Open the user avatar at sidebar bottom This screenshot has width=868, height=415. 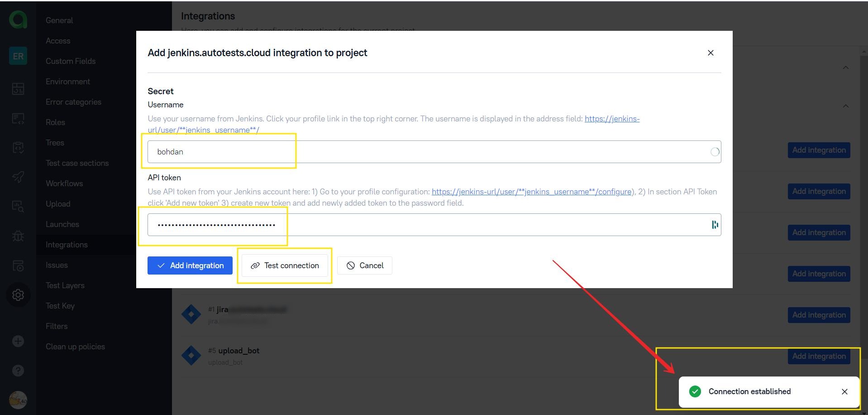pyautogui.click(x=18, y=400)
